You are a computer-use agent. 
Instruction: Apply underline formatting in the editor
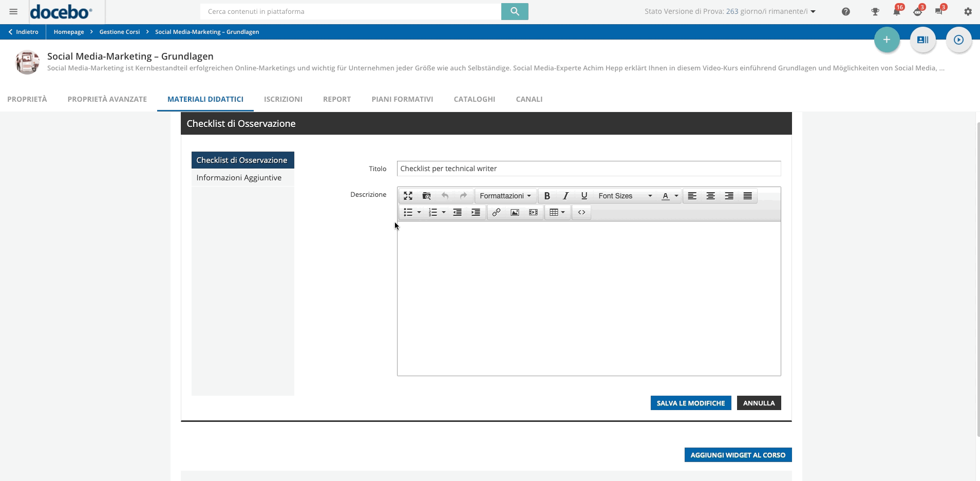tap(583, 196)
